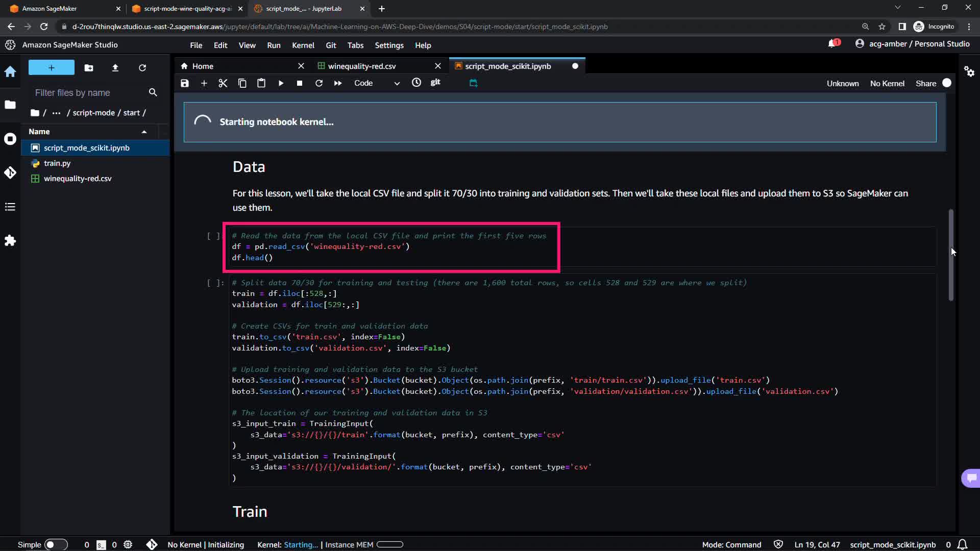Viewport: 980px width, 551px height.
Task: Open the Code cell type dropdown
Action: [x=377, y=83]
